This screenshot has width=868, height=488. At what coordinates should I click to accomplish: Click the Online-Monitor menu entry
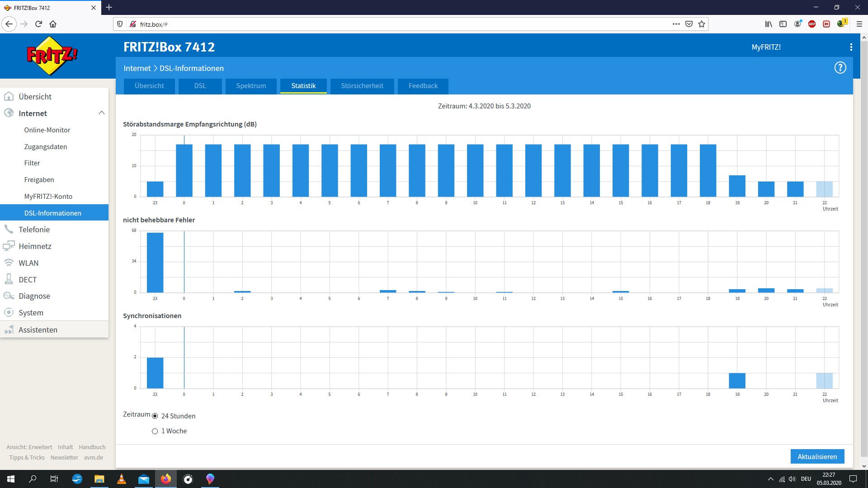[x=47, y=130]
